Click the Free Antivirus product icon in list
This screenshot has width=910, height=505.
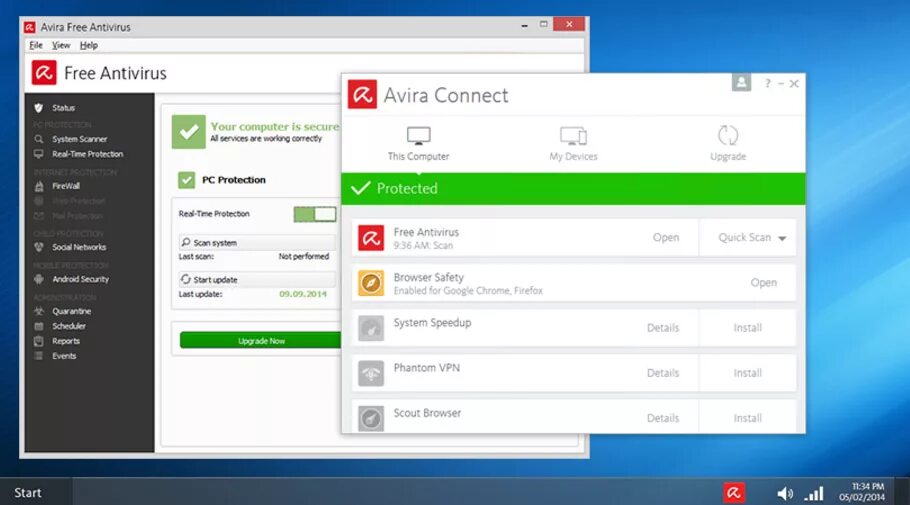pyautogui.click(x=371, y=238)
